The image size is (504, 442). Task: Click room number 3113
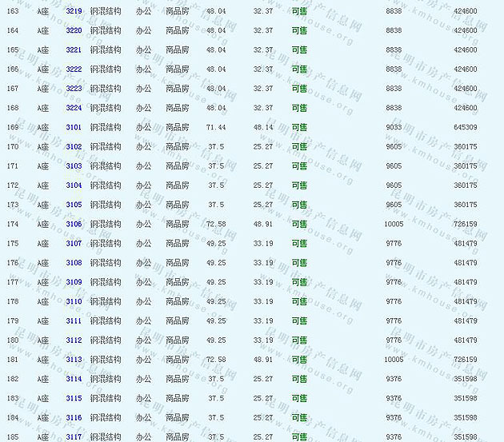pyautogui.click(x=74, y=360)
